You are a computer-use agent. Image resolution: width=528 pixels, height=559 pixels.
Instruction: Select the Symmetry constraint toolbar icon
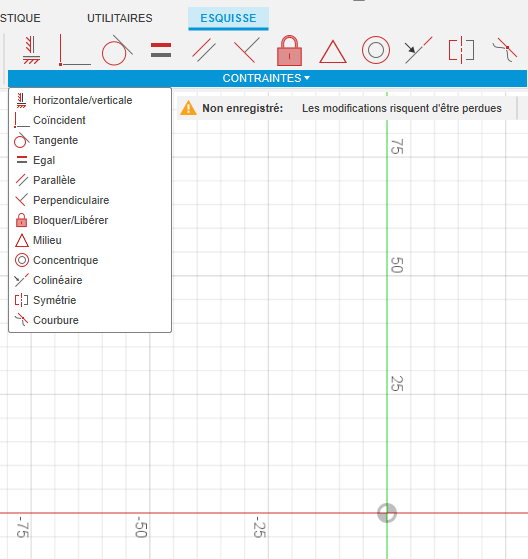click(x=461, y=50)
